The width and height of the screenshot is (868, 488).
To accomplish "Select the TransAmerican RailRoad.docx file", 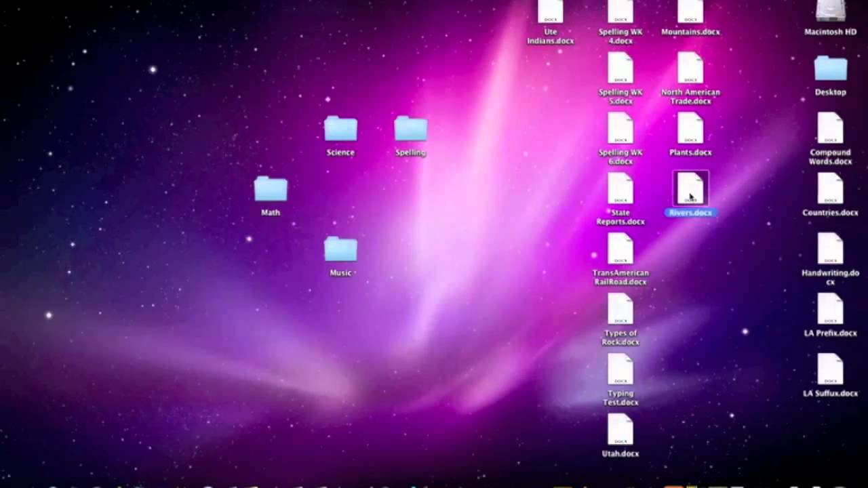I will tap(620, 249).
